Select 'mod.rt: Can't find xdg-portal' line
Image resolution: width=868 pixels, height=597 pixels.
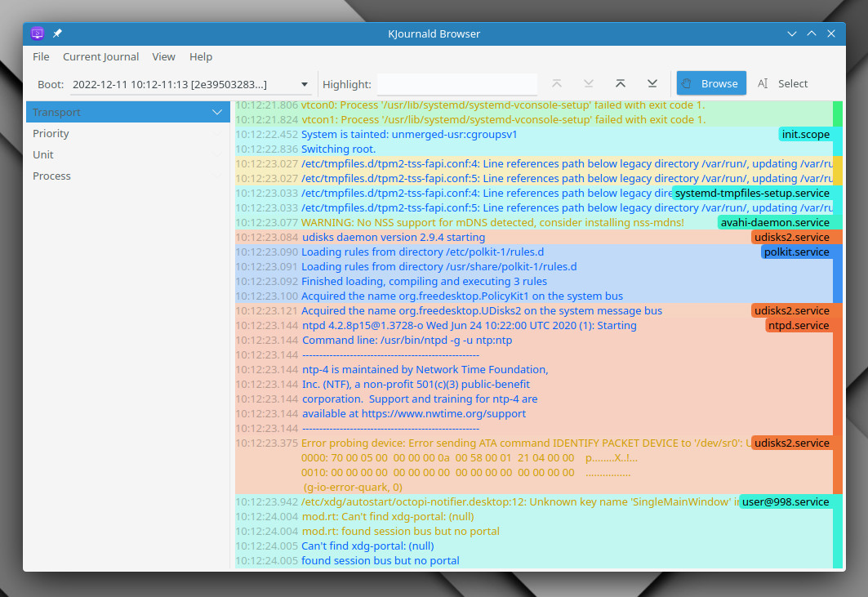(534, 517)
